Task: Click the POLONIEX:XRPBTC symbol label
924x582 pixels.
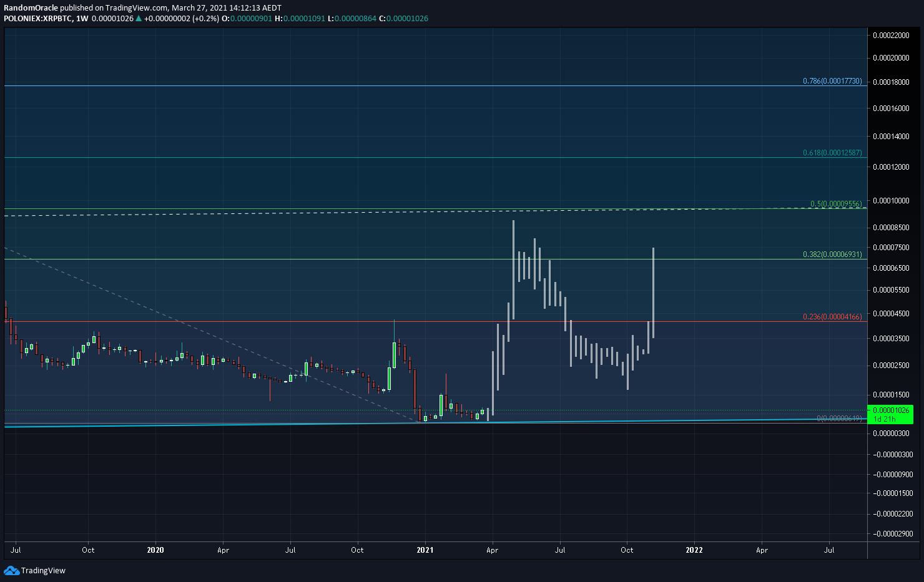Action: [x=37, y=18]
